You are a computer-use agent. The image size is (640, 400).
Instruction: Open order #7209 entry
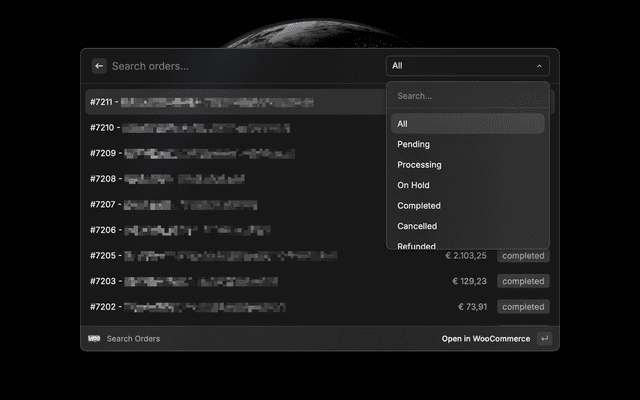pos(230,153)
